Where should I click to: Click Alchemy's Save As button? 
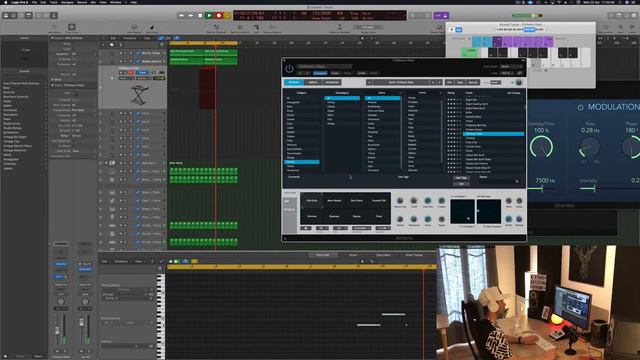point(473,82)
